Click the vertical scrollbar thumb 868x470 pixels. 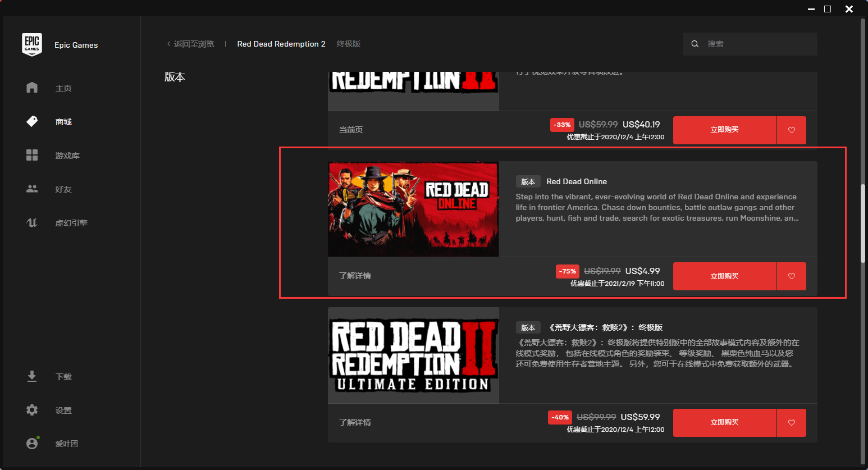(x=863, y=223)
